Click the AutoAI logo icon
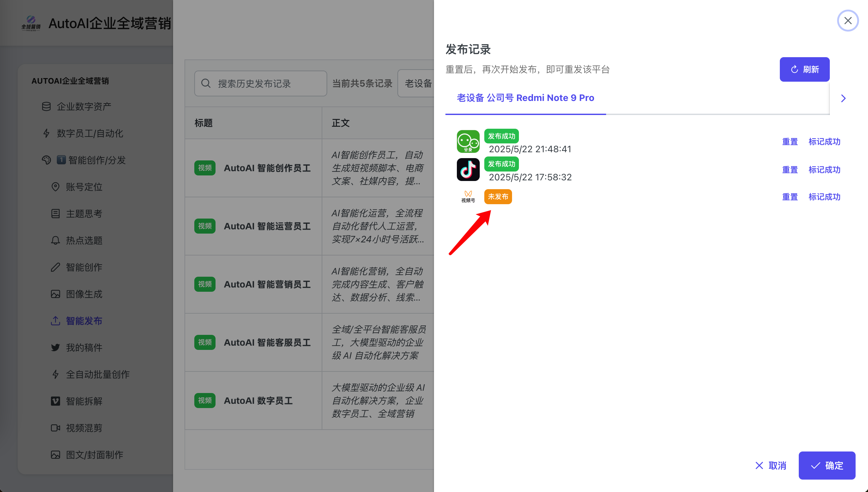Screen dimensions: 868x492 point(31,23)
